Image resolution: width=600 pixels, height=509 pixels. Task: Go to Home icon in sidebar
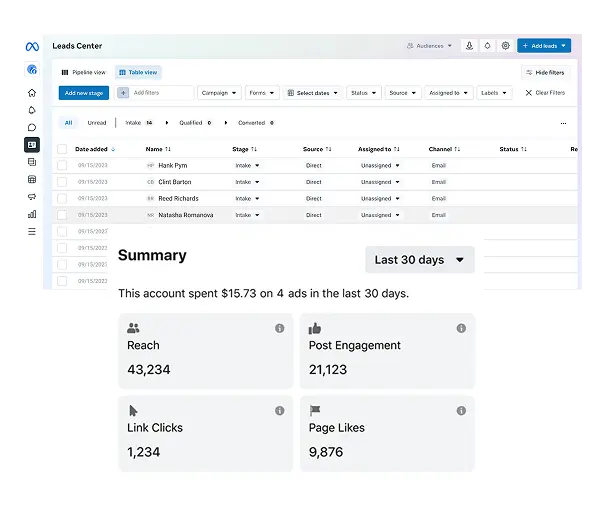[32, 93]
